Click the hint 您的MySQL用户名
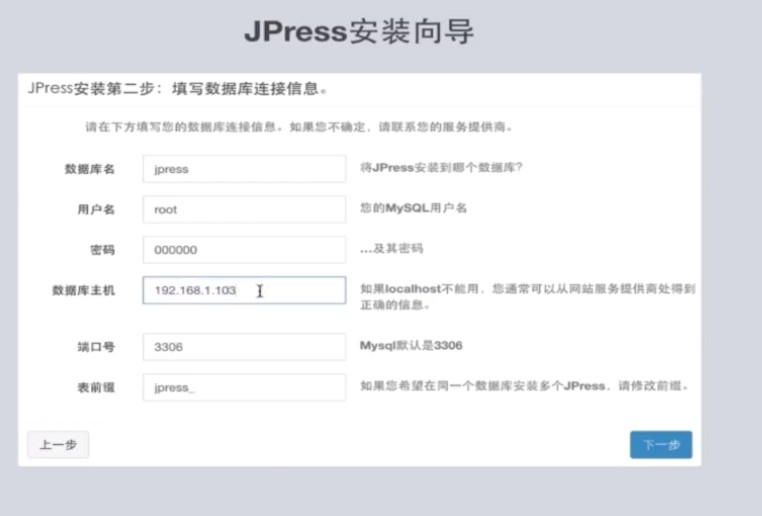The width and height of the screenshot is (762, 516). point(414,208)
